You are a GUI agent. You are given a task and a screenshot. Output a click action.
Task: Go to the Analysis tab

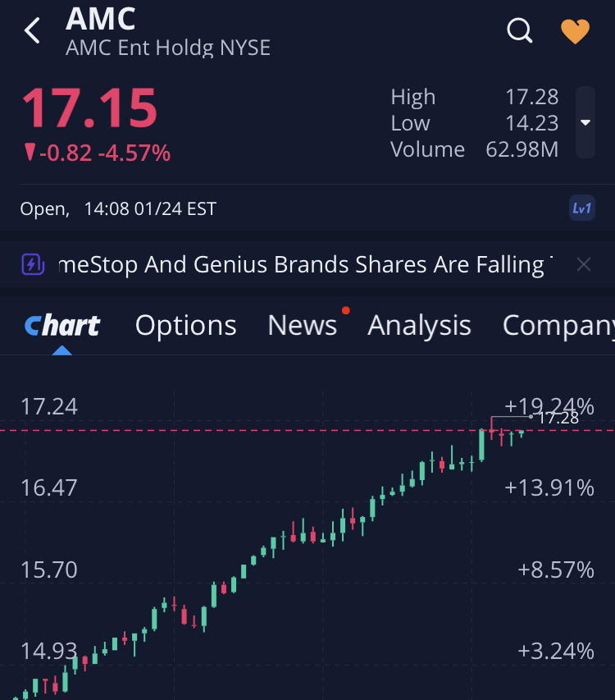click(x=419, y=326)
